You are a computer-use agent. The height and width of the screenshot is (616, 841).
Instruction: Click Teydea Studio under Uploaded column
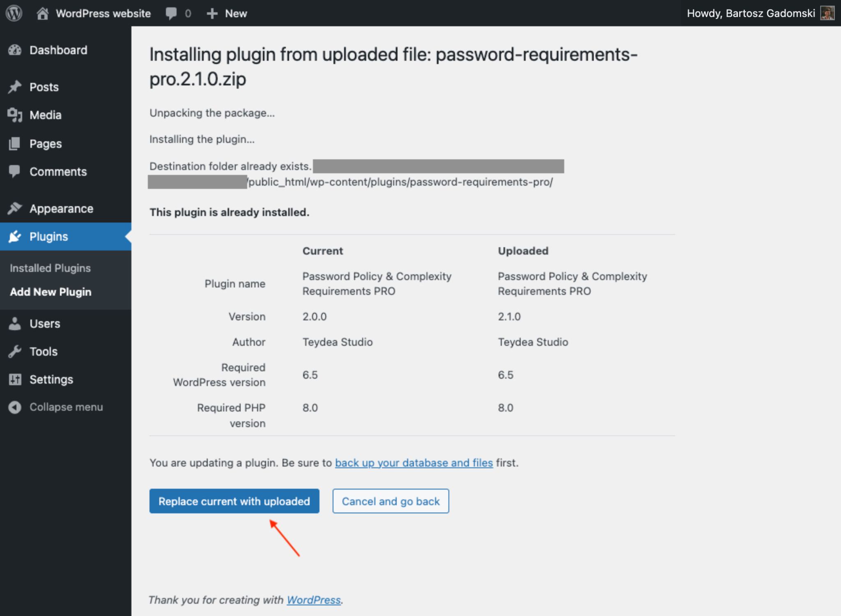point(533,342)
